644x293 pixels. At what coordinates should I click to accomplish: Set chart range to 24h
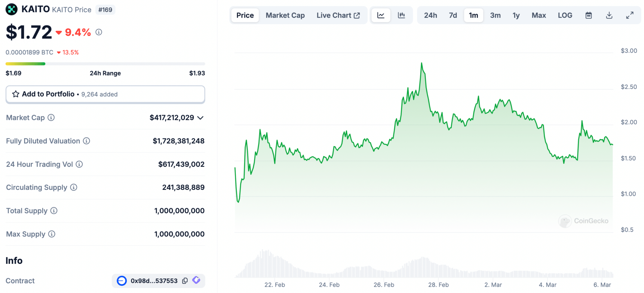430,15
